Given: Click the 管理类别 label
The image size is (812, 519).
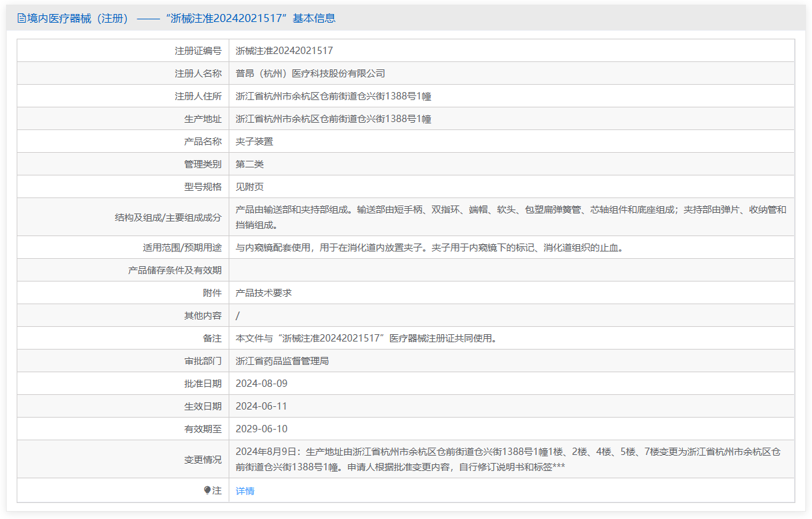Looking at the screenshot, I should (x=203, y=164).
